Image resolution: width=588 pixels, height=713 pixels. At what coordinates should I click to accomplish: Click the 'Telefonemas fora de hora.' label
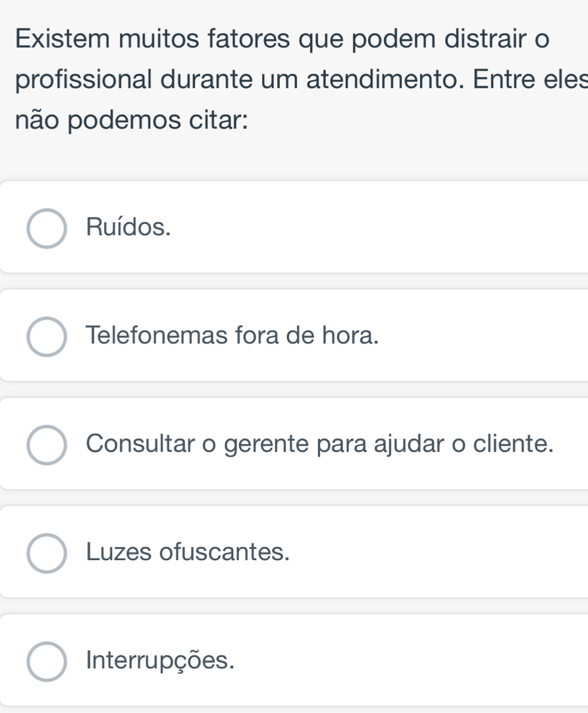[x=232, y=335]
